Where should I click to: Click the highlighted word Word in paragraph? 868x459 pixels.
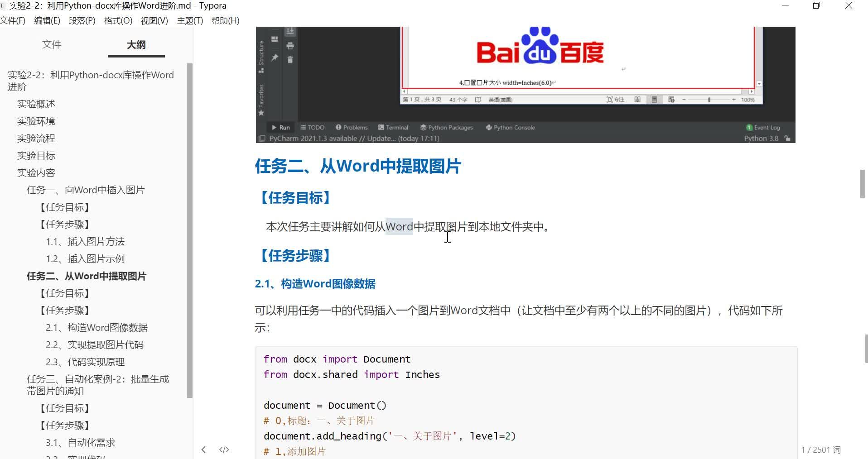399,226
